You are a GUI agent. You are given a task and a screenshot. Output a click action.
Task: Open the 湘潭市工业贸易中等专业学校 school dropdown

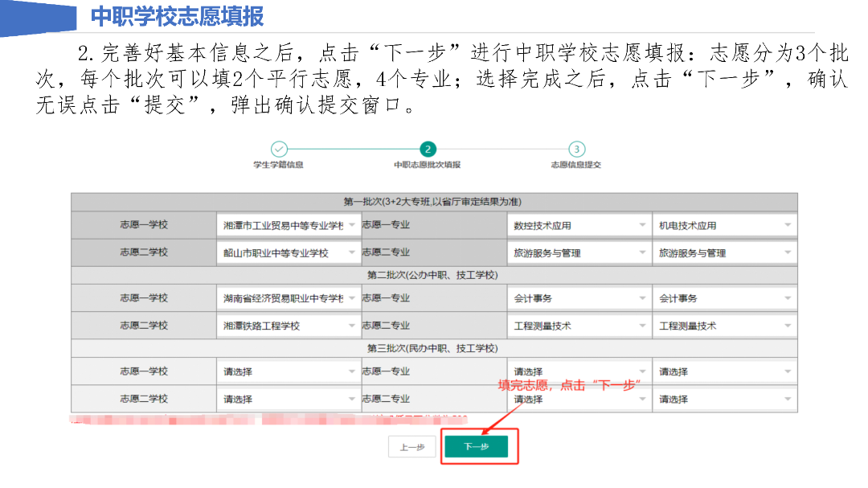[289, 225]
